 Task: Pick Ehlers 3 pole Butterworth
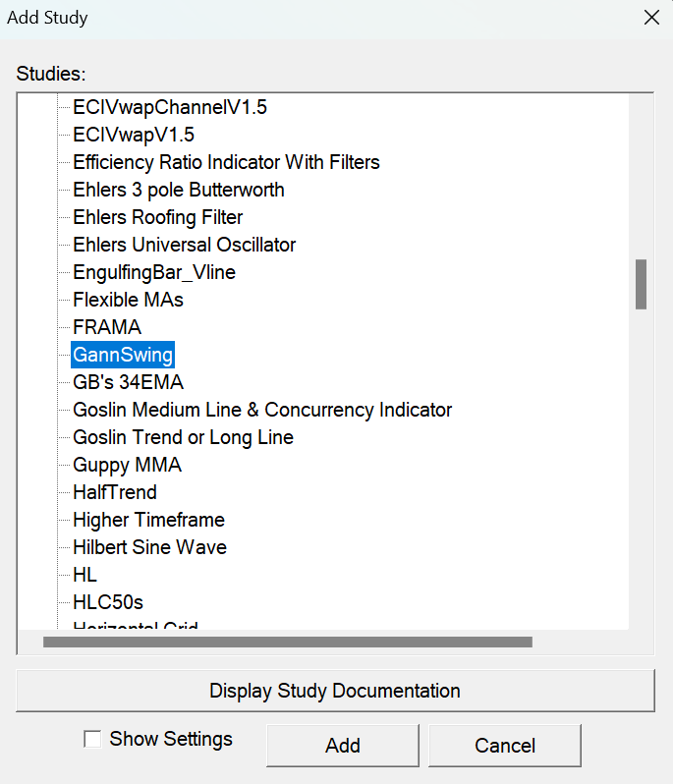179,190
